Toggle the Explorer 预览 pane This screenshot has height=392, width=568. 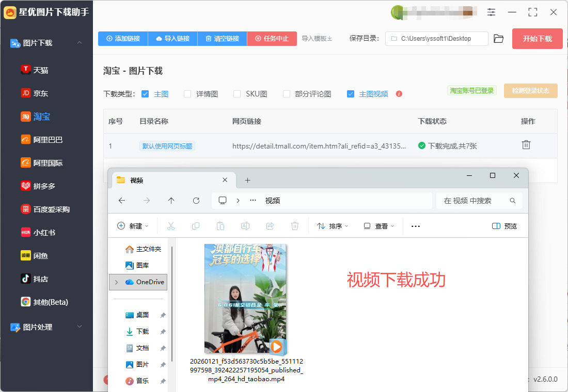point(504,226)
